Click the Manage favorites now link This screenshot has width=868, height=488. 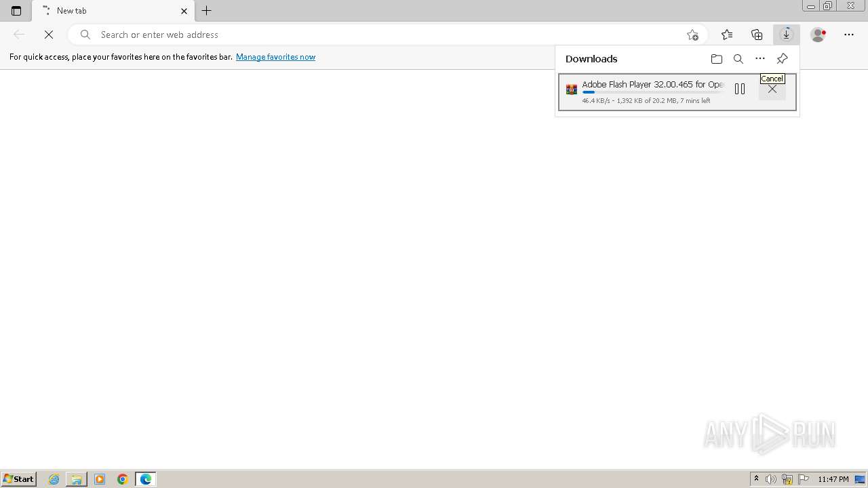coord(275,57)
